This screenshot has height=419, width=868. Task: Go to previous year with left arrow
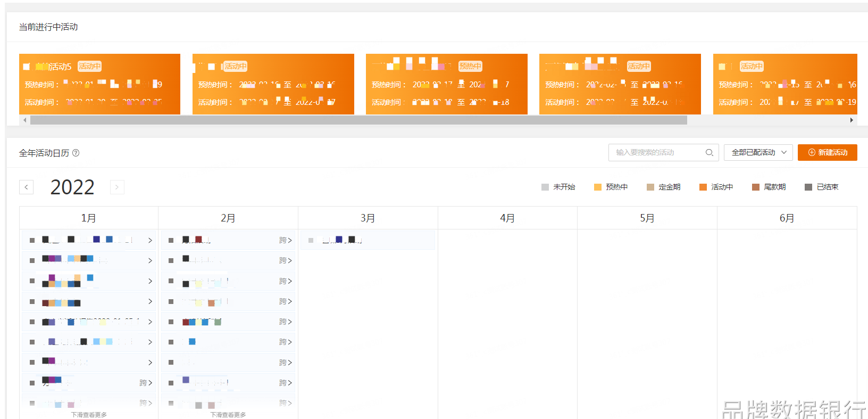point(27,187)
